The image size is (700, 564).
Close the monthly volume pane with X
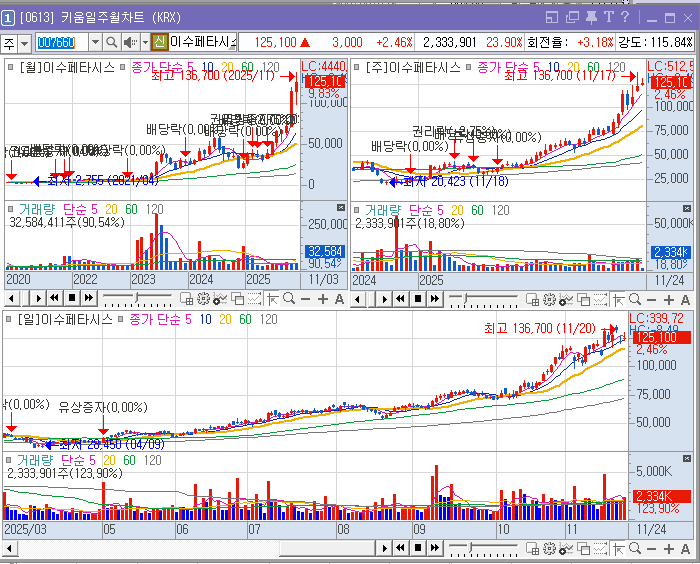tap(341, 208)
